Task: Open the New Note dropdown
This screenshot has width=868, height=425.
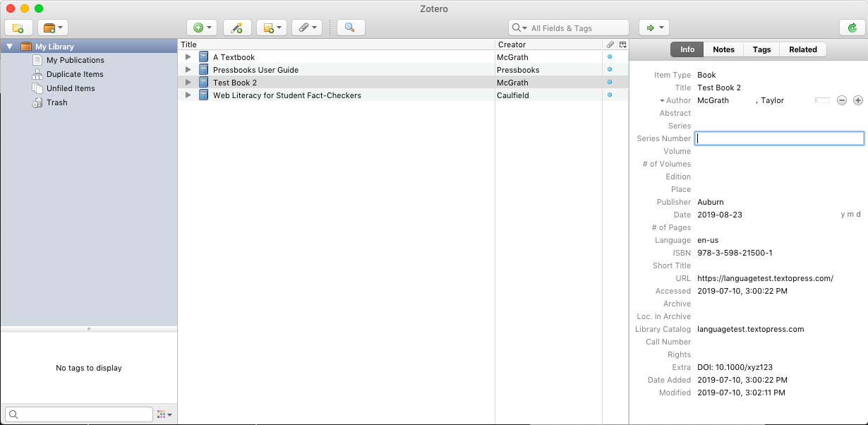Action: (x=272, y=28)
